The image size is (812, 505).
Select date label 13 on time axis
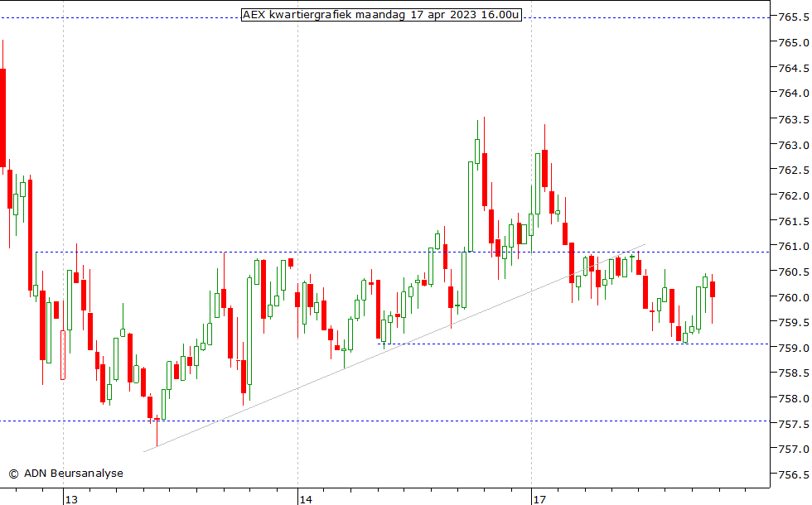pos(71,499)
